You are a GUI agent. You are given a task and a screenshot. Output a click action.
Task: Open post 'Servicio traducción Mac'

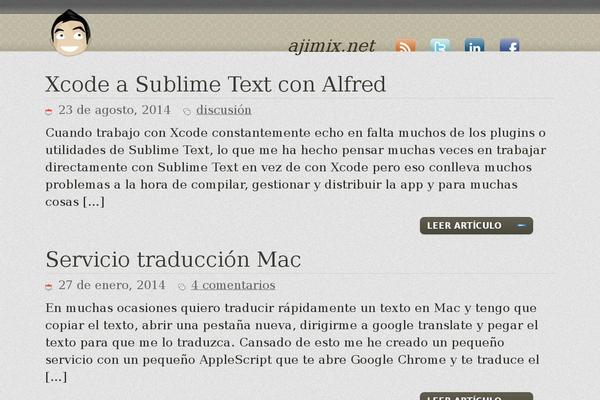[173, 260]
